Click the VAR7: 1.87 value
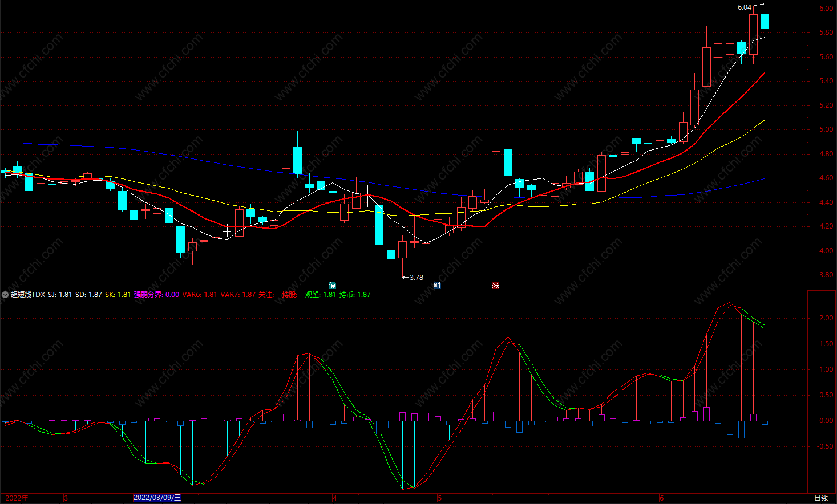The image size is (837, 504). pos(238,295)
